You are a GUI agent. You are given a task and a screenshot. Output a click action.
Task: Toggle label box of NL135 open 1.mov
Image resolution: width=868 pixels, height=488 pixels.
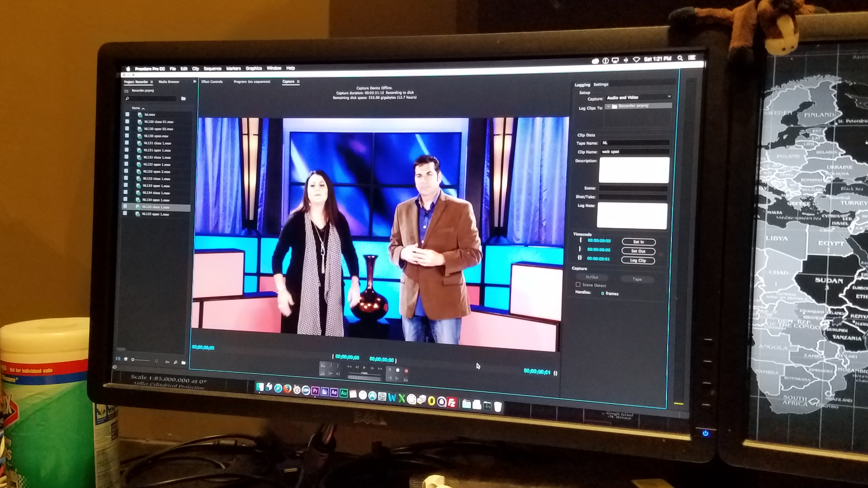click(125, 213)
